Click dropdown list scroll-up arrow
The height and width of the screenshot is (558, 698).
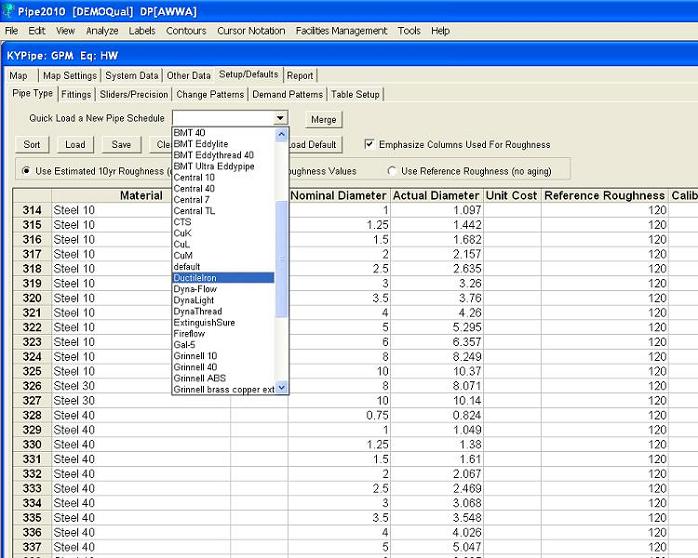tap(281, 134)
